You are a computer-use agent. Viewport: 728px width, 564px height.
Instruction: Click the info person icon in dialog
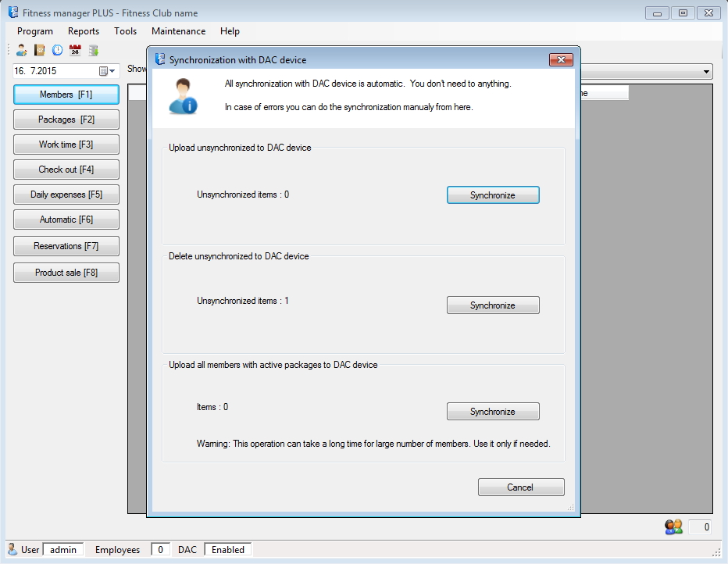click(x=184, y=95)
